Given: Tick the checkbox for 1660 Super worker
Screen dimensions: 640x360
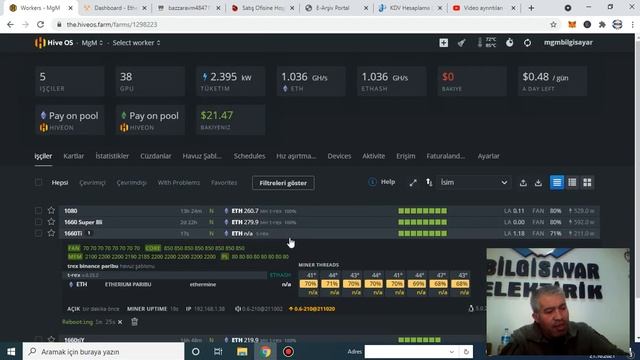Looking at the screenshot, I should tap(38, 222).
